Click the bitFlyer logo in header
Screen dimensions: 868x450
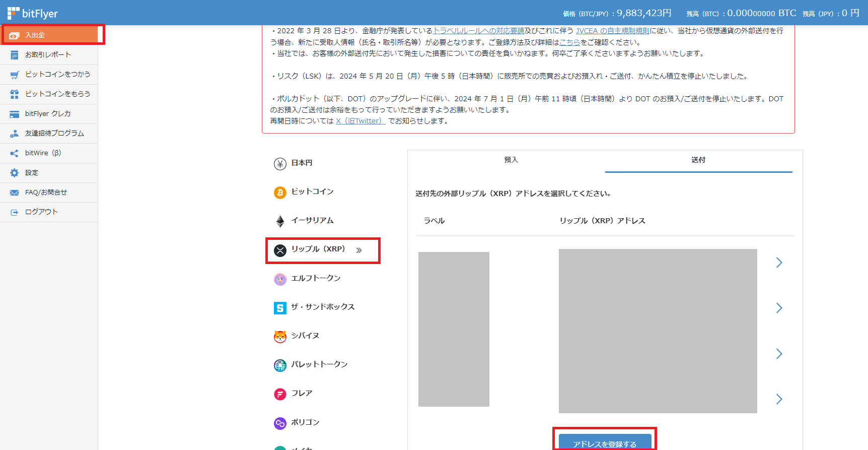pos(32,13)
